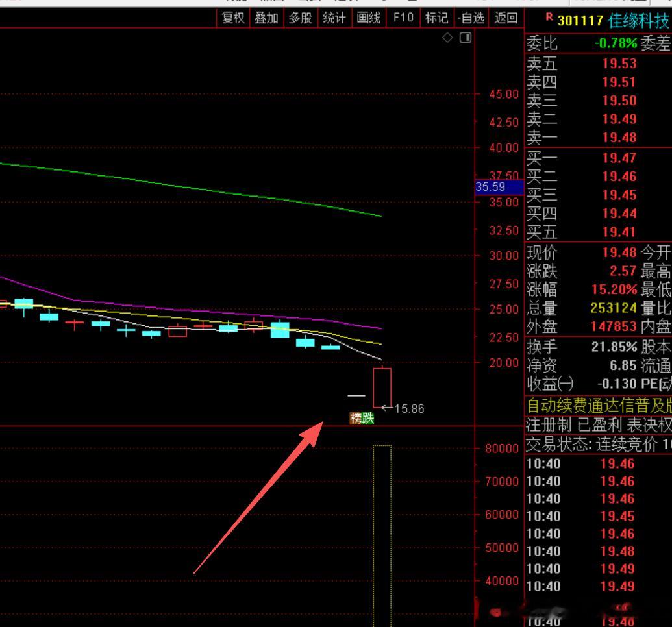
Task: Click the 涨幅 value 15.20%
Action: click(x=614, y=289)
